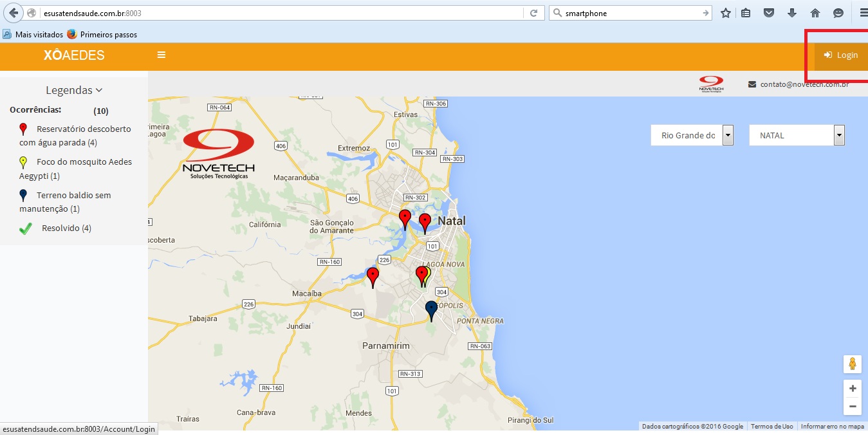This screenshot has height=435, width=868.
Task: Click the Login button in the orange header
Action: [840, 55]
